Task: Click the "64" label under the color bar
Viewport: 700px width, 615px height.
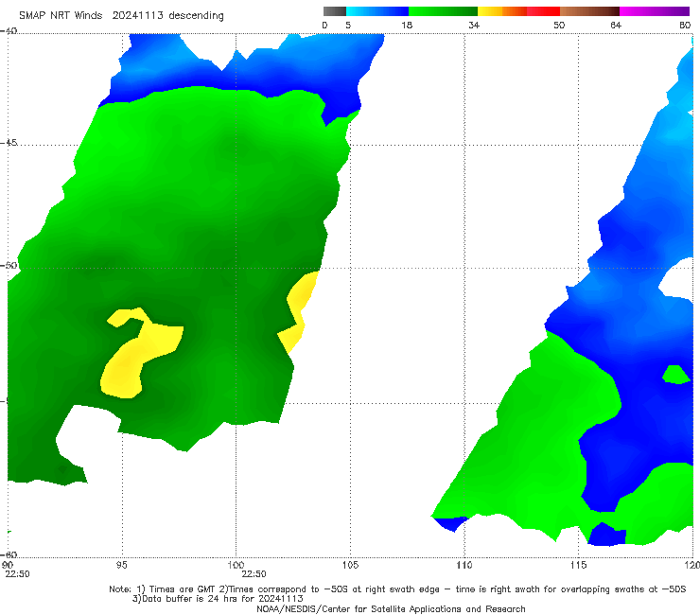Action: tap(616, 25)
